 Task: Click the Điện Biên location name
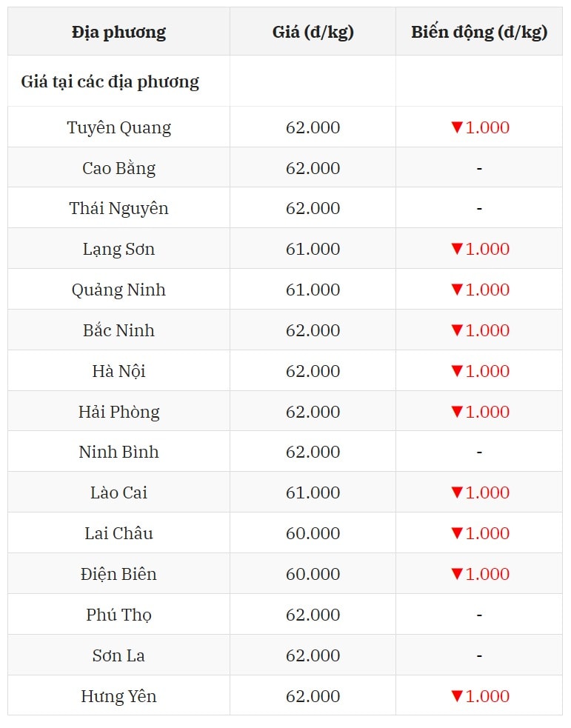pos(118,574)
